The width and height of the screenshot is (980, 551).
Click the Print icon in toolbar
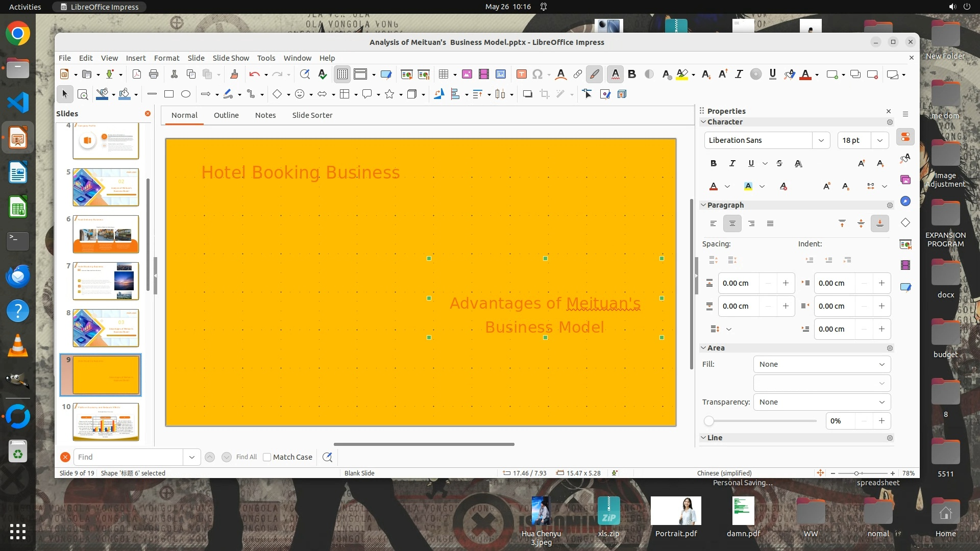154,74
